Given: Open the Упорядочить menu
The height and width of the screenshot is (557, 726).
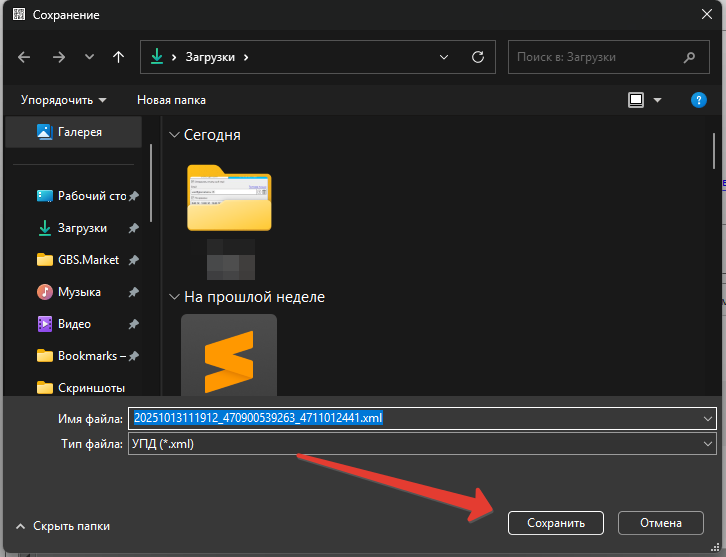Looking at the screenshot, I should tap(63, 100).
